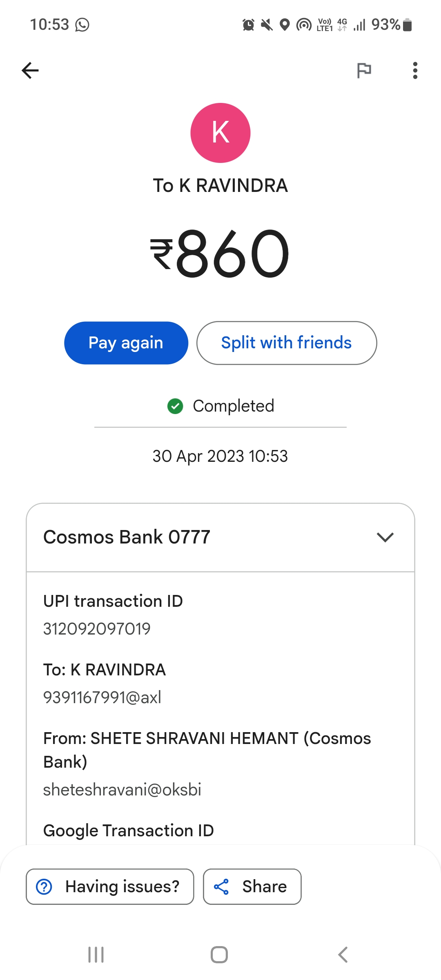Tap the 9391167991@axl UPI address
The height and width of the screenshot is (980, 441).
pos(102,697)
